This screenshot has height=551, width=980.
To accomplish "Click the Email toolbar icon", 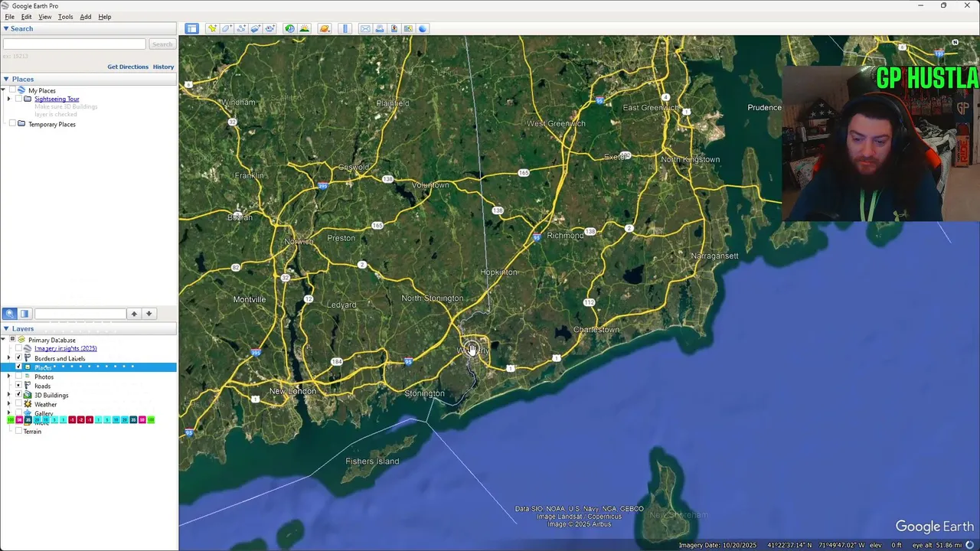I will (x=365, y=28).
